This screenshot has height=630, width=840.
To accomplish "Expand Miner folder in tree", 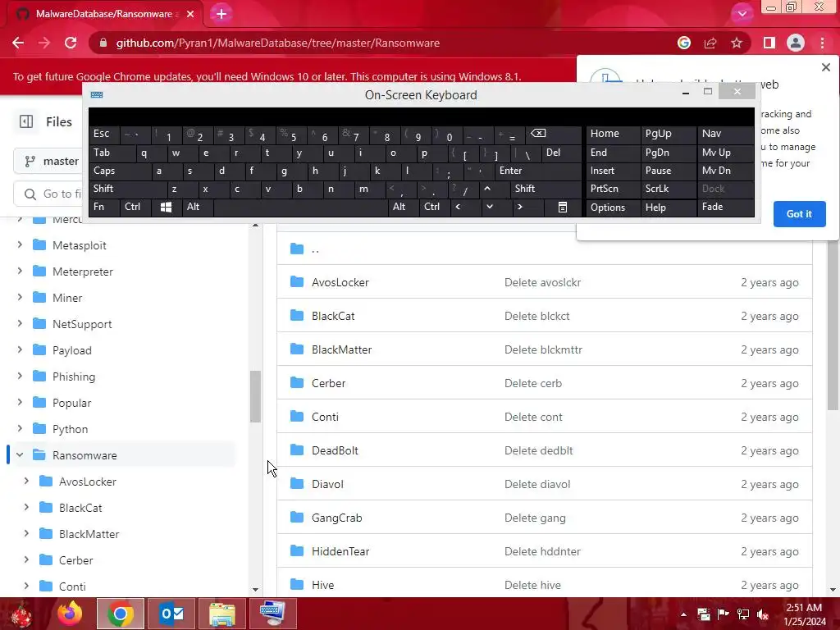I will (20, 297).
